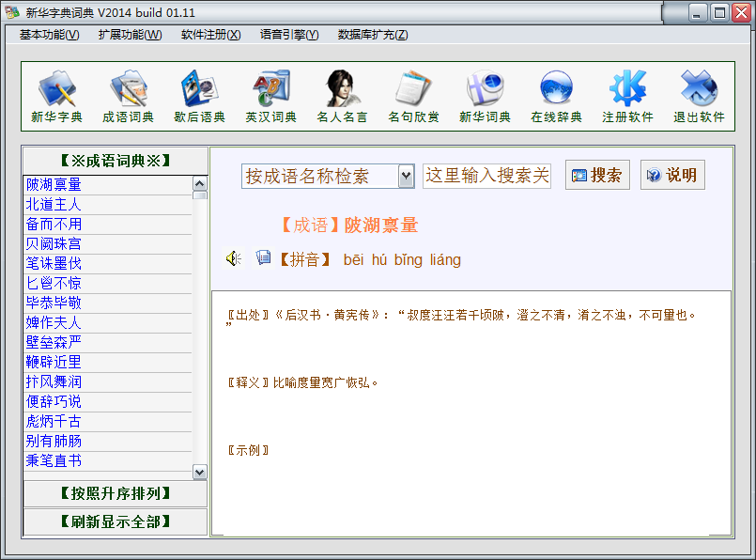This screenshot has height=560, width=756.
Task: Click the 说明 help button
Action: point(672,175)
